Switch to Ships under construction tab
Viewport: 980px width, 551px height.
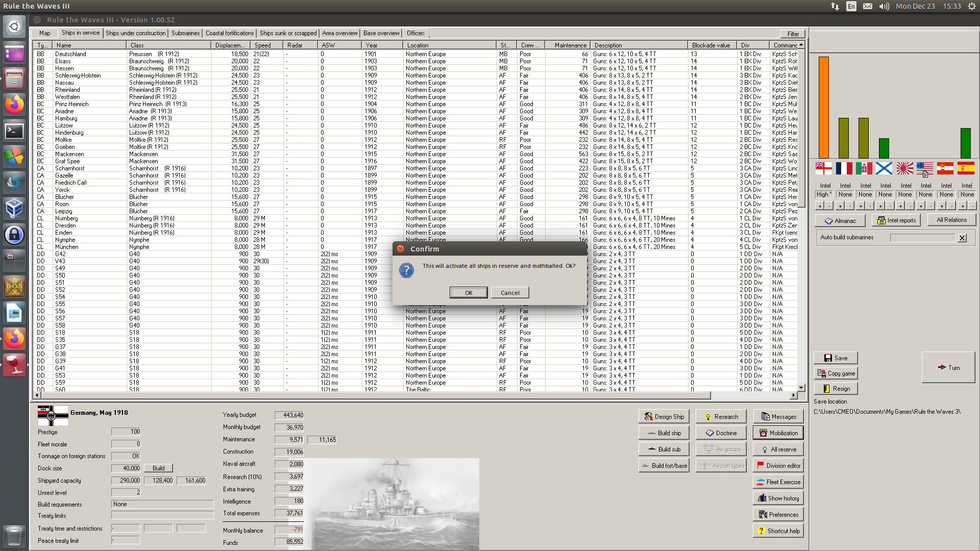tap(135, 33)
